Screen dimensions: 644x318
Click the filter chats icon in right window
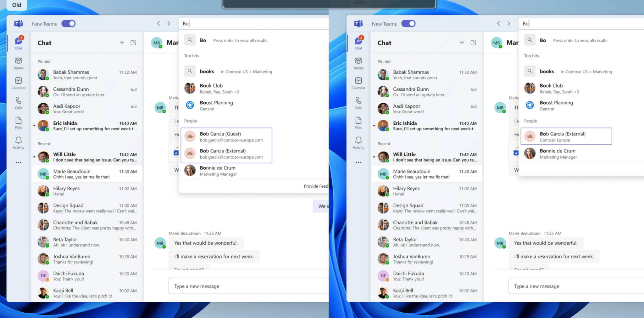pos(462,43)
